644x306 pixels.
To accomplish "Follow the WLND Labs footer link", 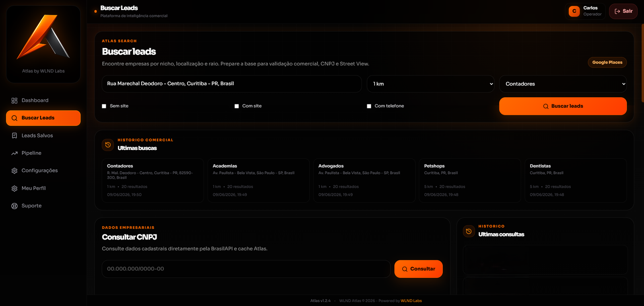I will pos(411,301).
